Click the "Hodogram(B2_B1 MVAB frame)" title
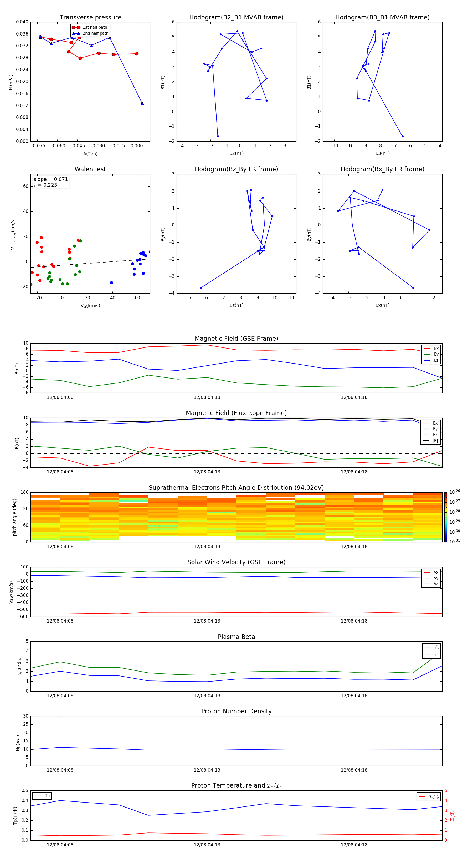473x868 pixels. (x=236, y=18)
